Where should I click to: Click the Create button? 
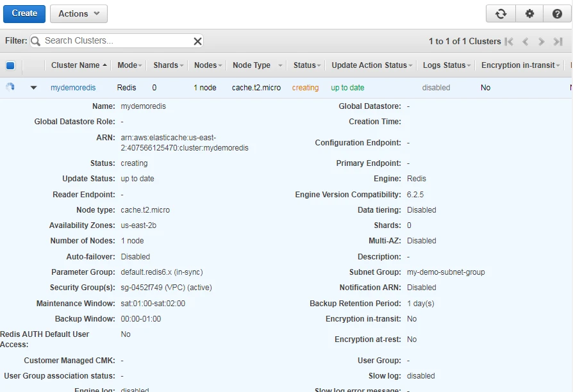[x=24, y=13]
